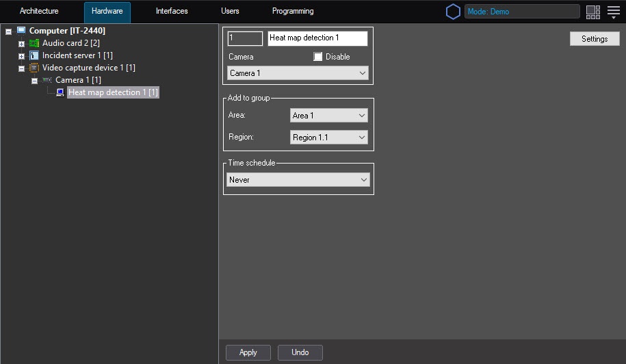Click the Heat map detection 1 name field
The width and height of the screenshot is (626, 364).
pos(317,38)
